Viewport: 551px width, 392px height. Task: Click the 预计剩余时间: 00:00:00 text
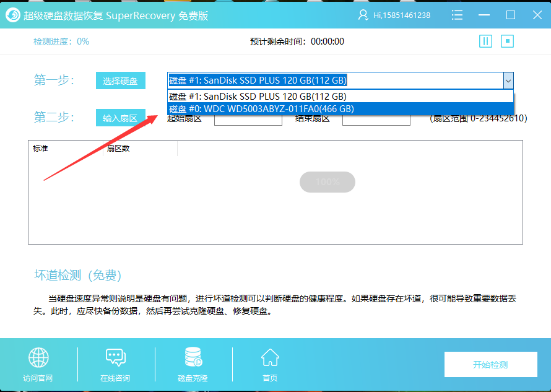click(x=297, y=41)
